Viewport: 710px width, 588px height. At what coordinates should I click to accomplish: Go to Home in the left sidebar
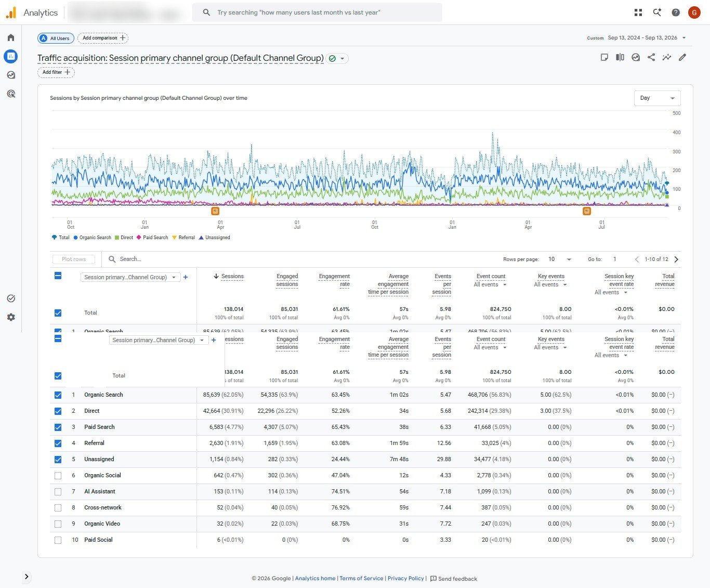coord(11,37)
